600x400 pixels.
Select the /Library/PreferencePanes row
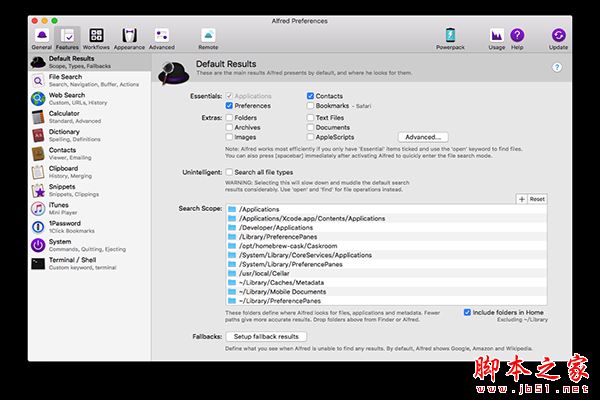click(x=386, y=237)
